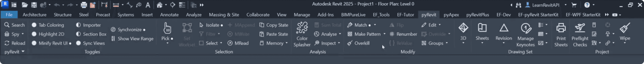Click the Overkill tool
644x64 pixels.
click(x=358, y=43)
